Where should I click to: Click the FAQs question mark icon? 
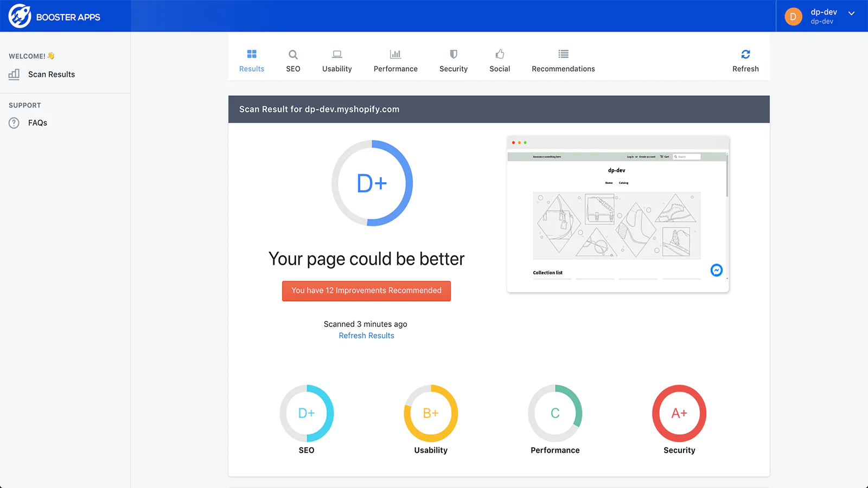pyautogui.click(x=14, y=123)
